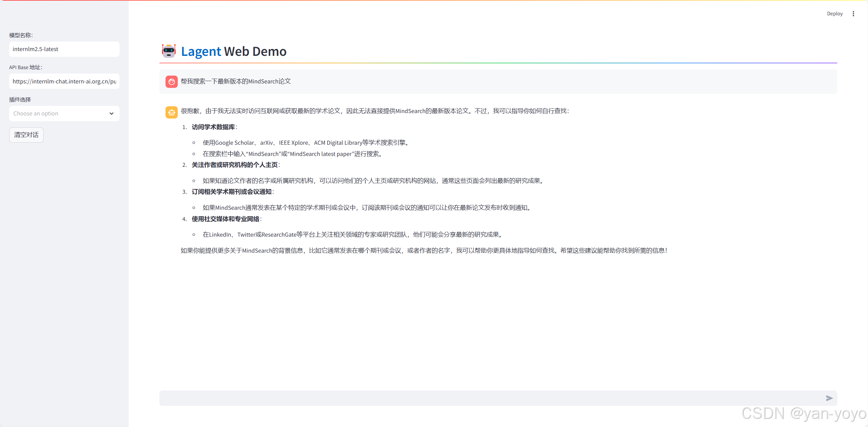Click the user message about MindSearch论文
The height and width of the screenshot is (427, 868).
point(236,81)
